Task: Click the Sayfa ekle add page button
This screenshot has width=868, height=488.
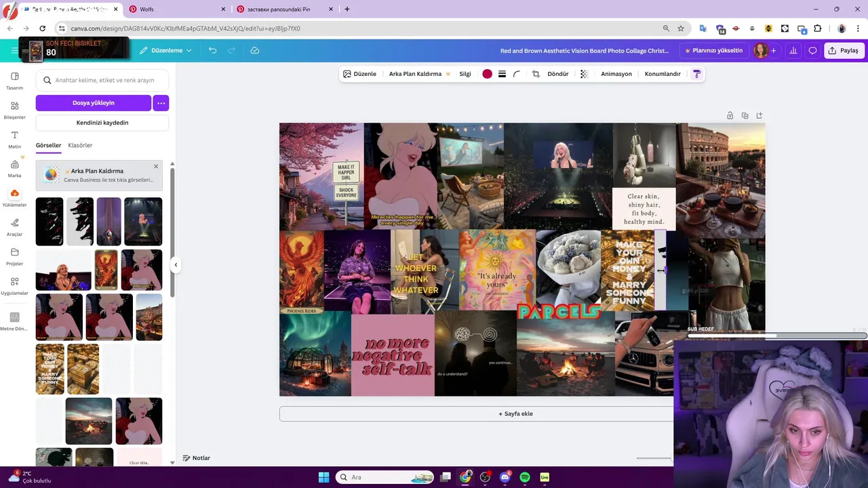Action: tap(515, 414)
